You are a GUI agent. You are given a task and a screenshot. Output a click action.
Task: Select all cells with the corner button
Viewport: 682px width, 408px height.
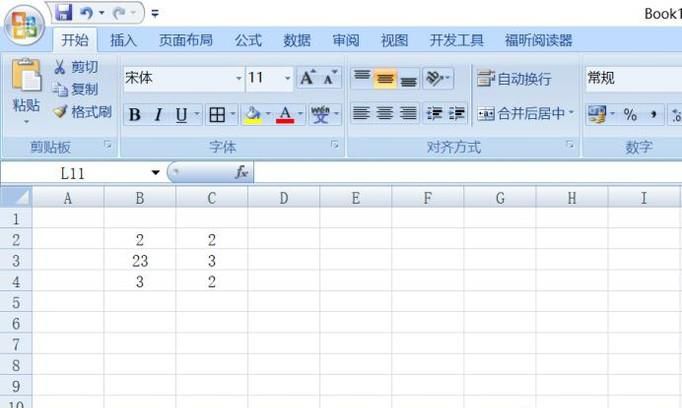[x=16, y=197]
